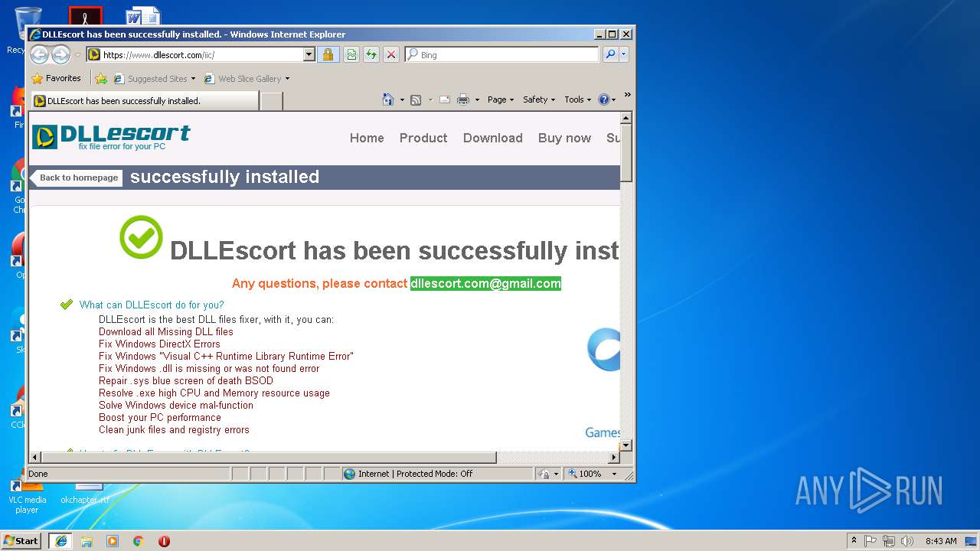Click the Action Center flag tray icon
This screenshot has height=551, width=980.
coord(871,540)
